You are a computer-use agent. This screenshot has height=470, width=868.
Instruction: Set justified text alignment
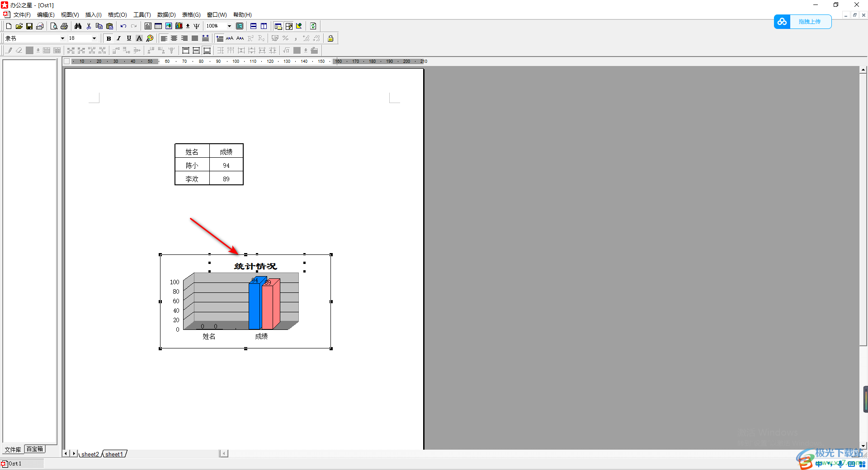coord(195,38)
